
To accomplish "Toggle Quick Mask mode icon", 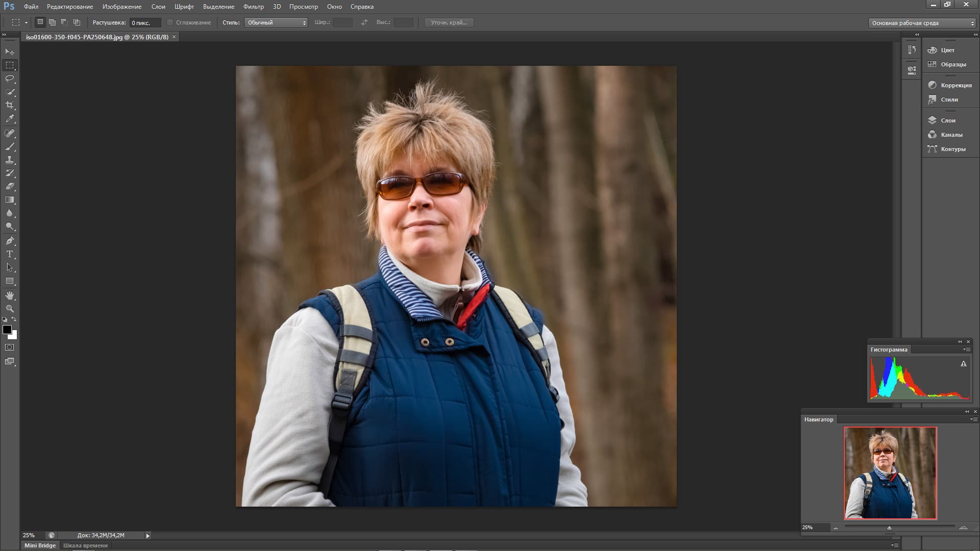I will click(10, 347).
